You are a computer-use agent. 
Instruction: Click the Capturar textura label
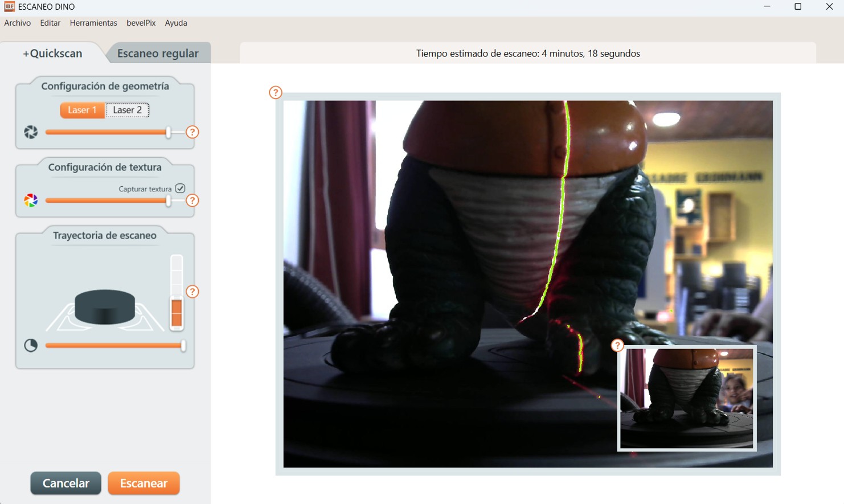145,189
